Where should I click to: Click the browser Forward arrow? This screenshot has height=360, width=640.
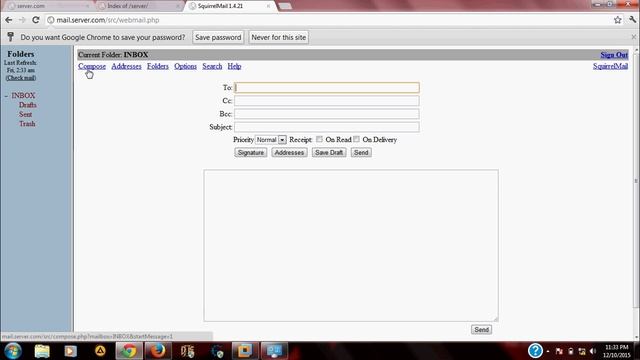(22, 20)
